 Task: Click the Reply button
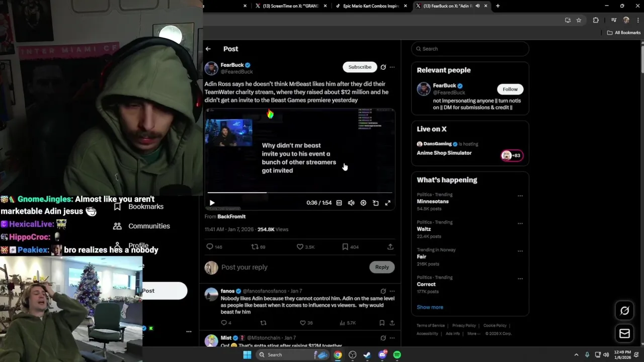[382, 267]
